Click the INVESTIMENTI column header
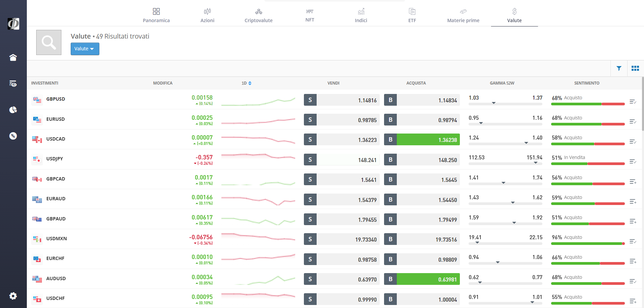Image resolution: width=644 pixels, height=308 pixels. point(45,83)
